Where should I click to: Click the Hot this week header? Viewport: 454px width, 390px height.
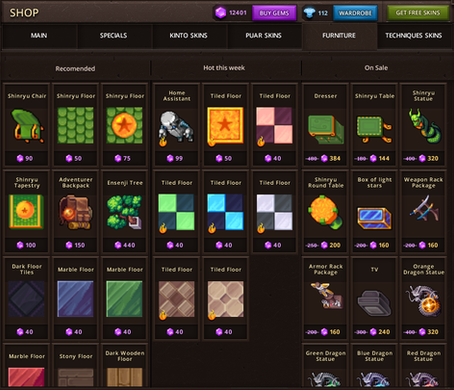coord(224,68)
